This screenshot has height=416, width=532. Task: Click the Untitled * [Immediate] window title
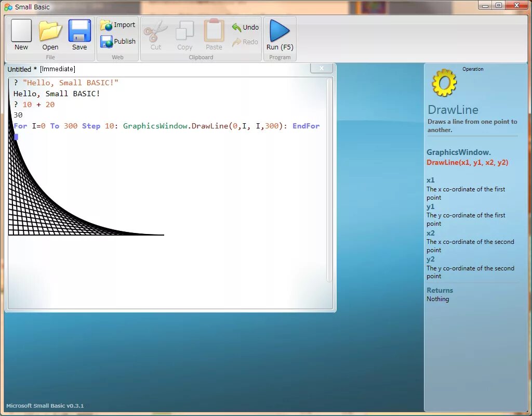(x=42, y=69)
